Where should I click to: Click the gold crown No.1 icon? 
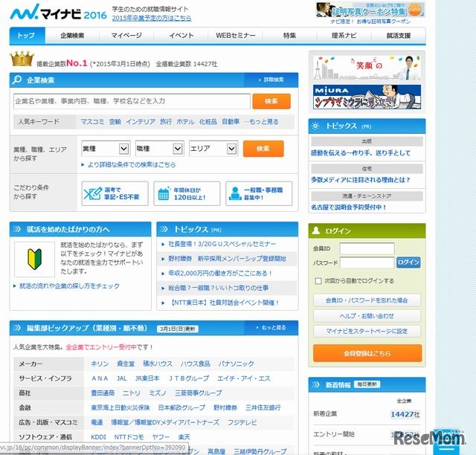click(22, 59)
